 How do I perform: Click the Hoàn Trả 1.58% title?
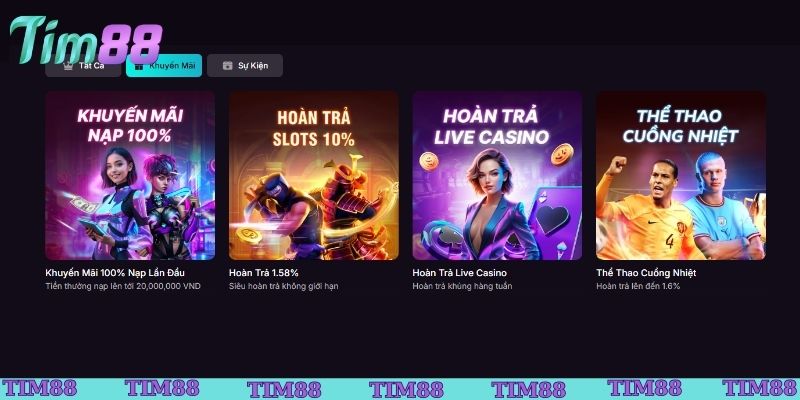264,273
